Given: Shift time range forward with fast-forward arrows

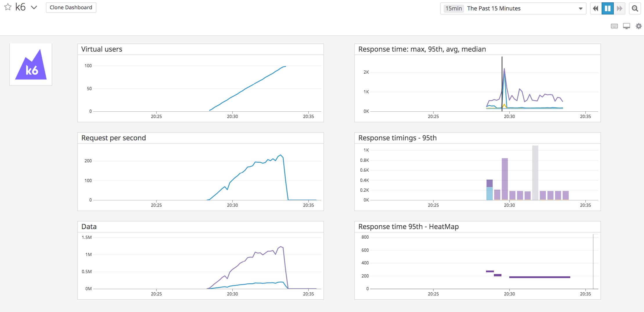Looking at the screenshot, I should (x=620, y=8).
